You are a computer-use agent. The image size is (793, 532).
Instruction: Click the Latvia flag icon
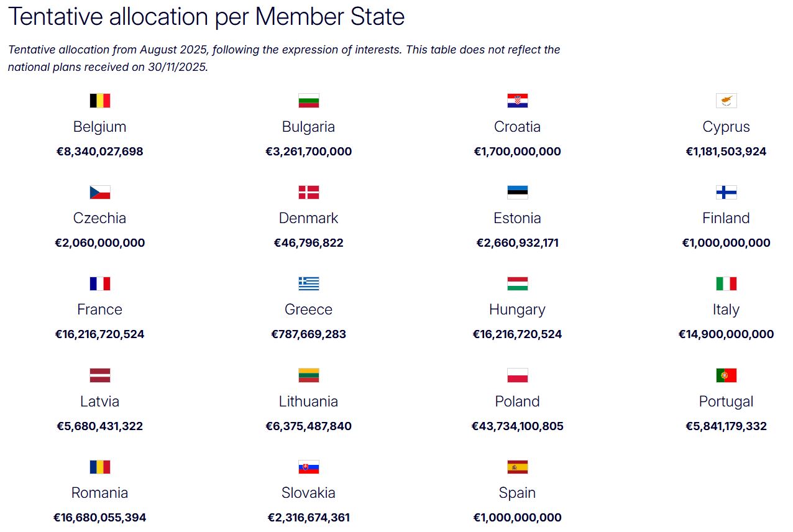tap(99, 375)
